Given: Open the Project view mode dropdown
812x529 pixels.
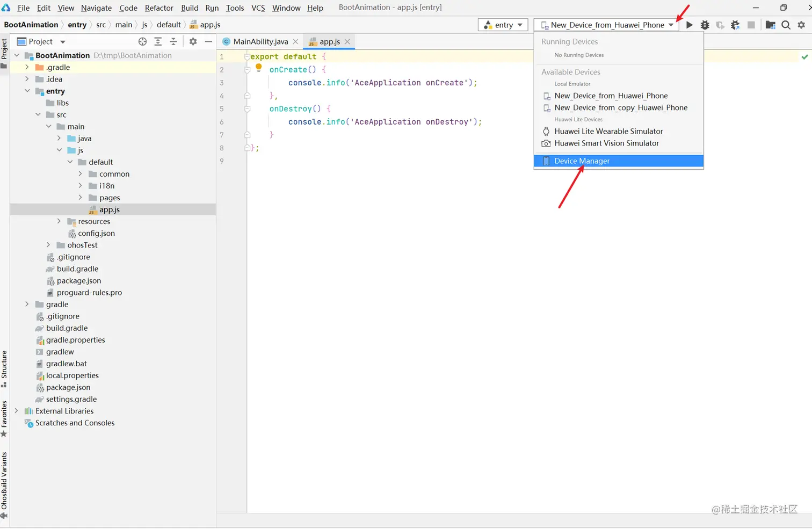Looking at the screenshot, I should (63, 41).
